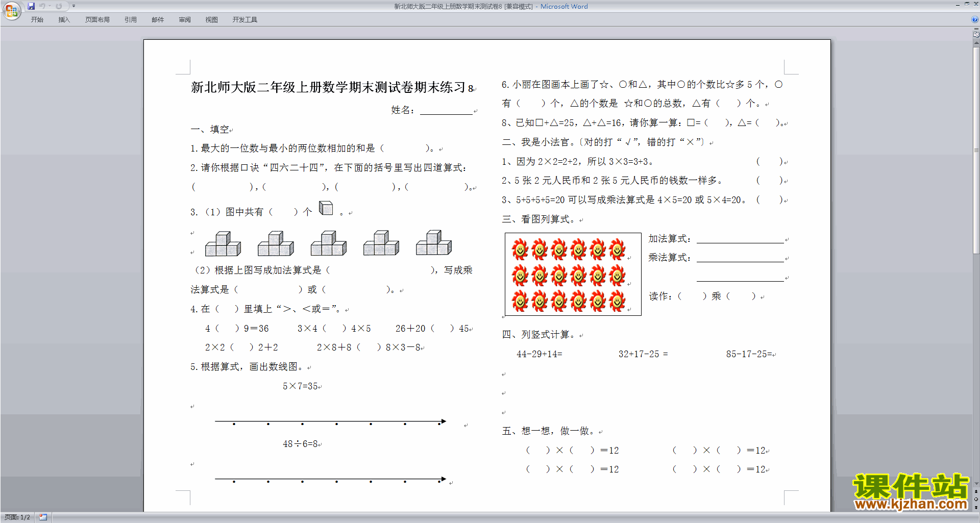Click the 姓名 blank underline field
The height and width of the screenshot is (523, 980).
pyautogui.click(x=446, y=110)
